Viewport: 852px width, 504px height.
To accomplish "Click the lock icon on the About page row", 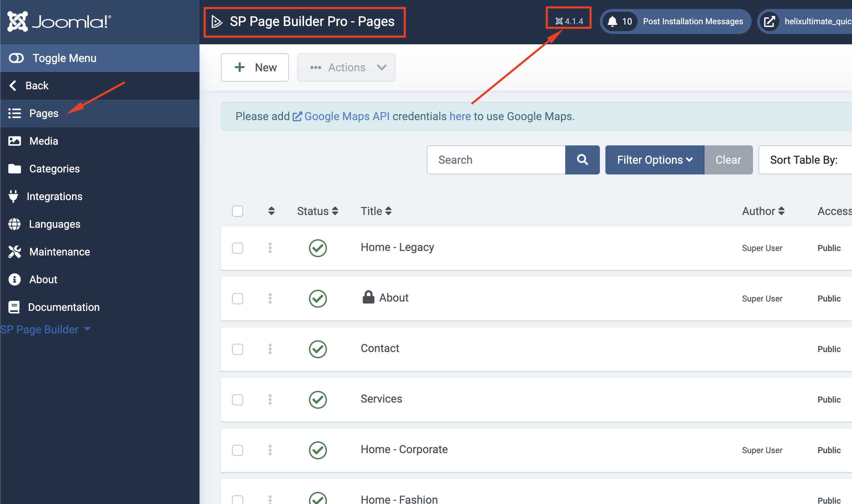I will click(369, 297).
